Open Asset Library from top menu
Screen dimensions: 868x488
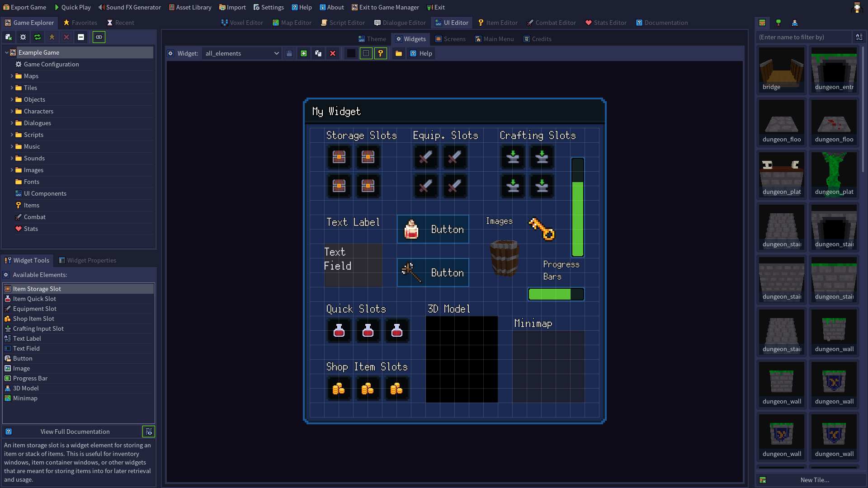(x=190, y=7)
